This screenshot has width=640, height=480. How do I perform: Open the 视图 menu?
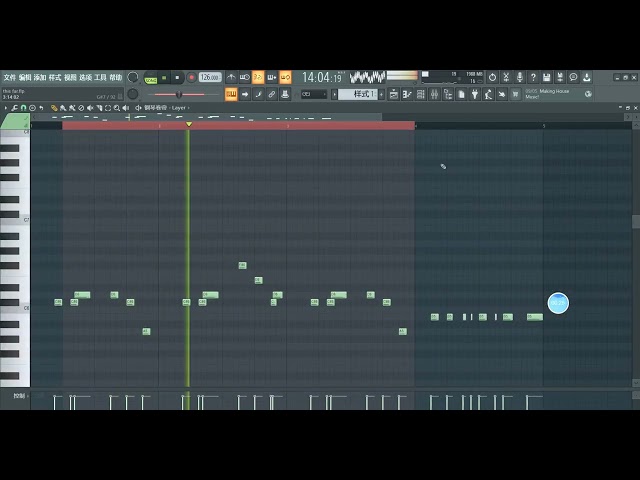70,77
